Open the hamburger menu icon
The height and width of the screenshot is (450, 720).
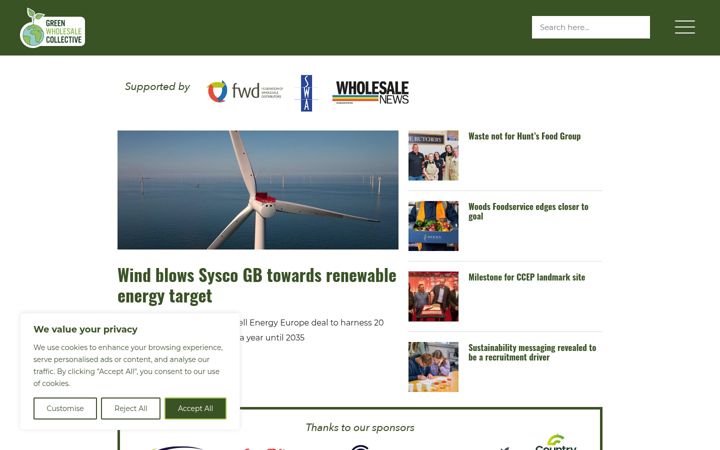(685, 27)
